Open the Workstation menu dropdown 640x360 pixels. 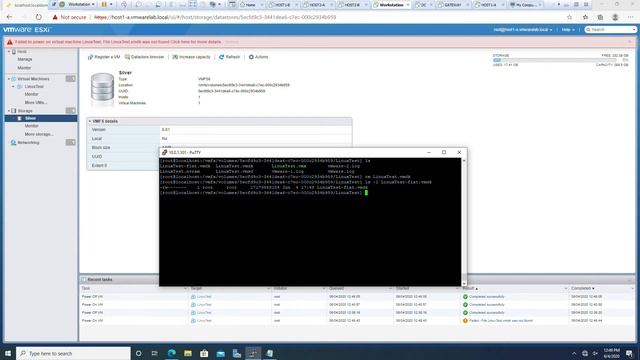point(81,4)
